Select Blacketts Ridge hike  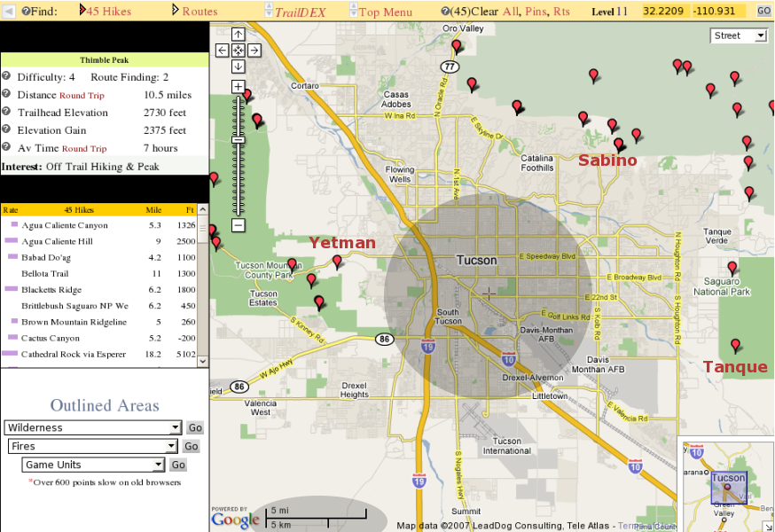coord(98,290)
